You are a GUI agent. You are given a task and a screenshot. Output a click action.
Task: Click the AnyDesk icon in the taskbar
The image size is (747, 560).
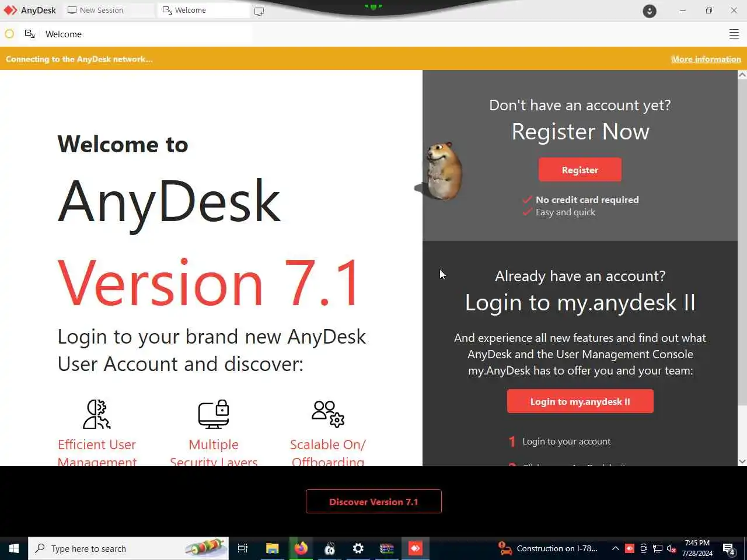coord(415,548)
